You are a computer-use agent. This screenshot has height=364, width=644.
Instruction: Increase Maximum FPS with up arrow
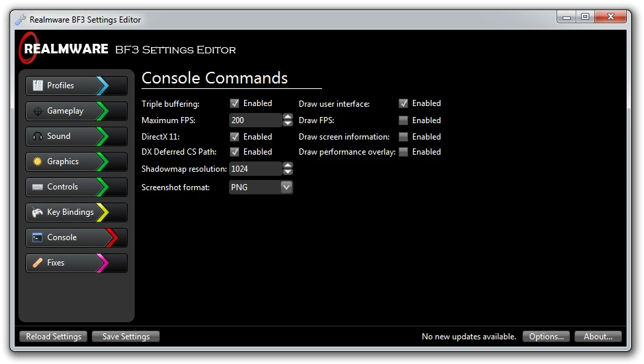[x=288, y=117]
